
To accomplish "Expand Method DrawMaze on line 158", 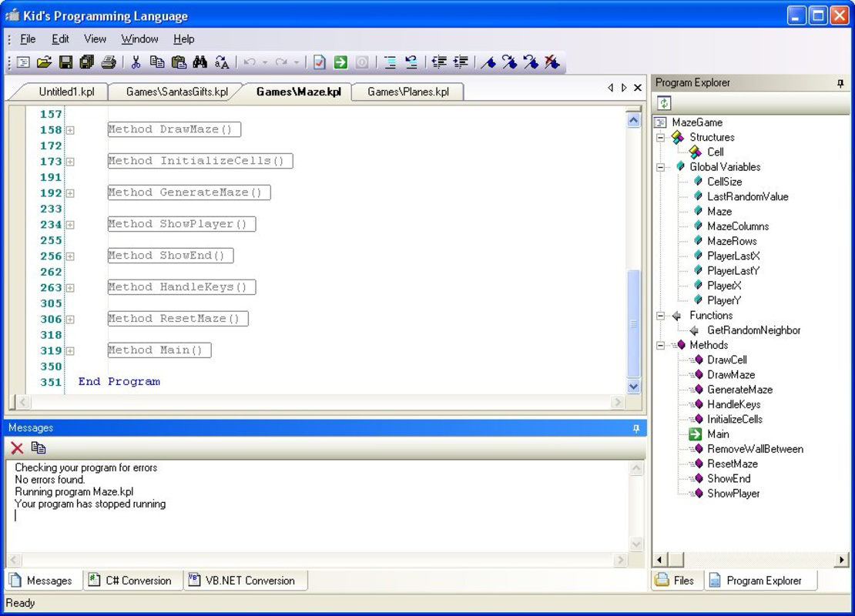I will [70, 129].
